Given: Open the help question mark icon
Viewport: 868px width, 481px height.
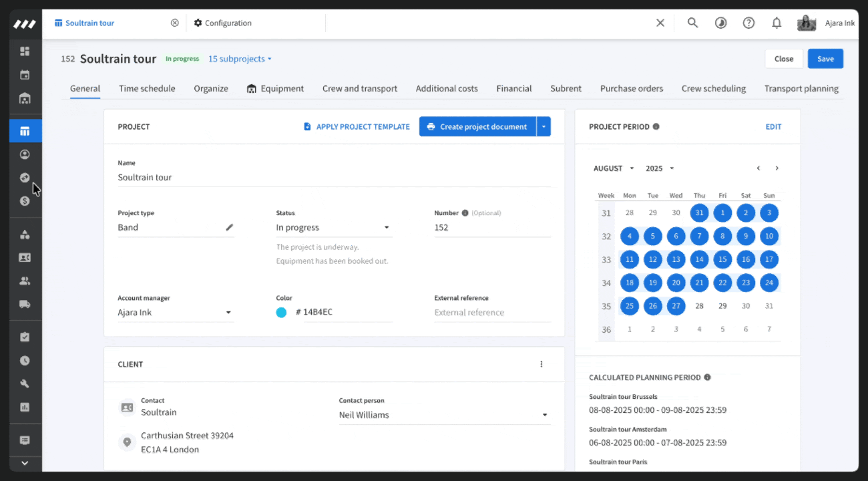Looking at the screenshot, I should (x=748, y=23).
